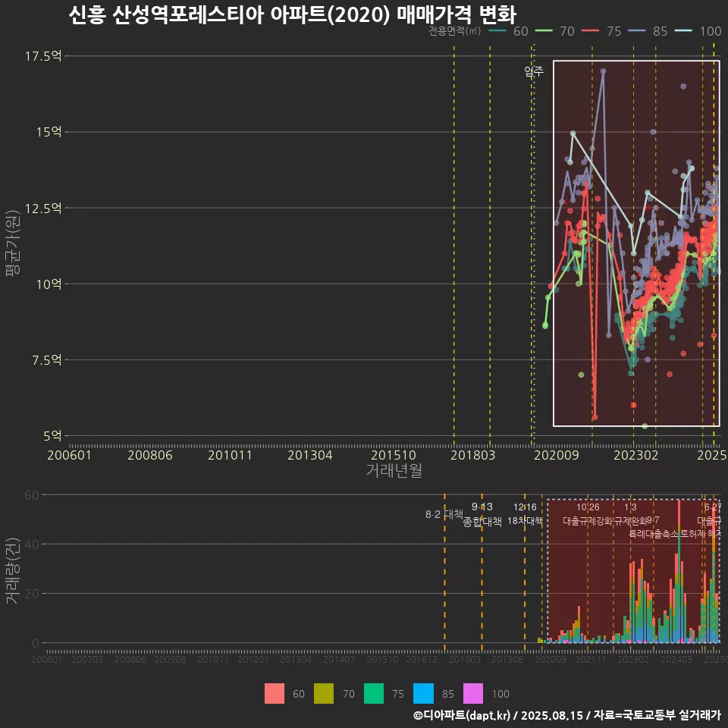The width and height of the screenshot is (728, 728).
Task: Click the 201407 label on volume chart x-axis
Action: (x=339, y=659)
